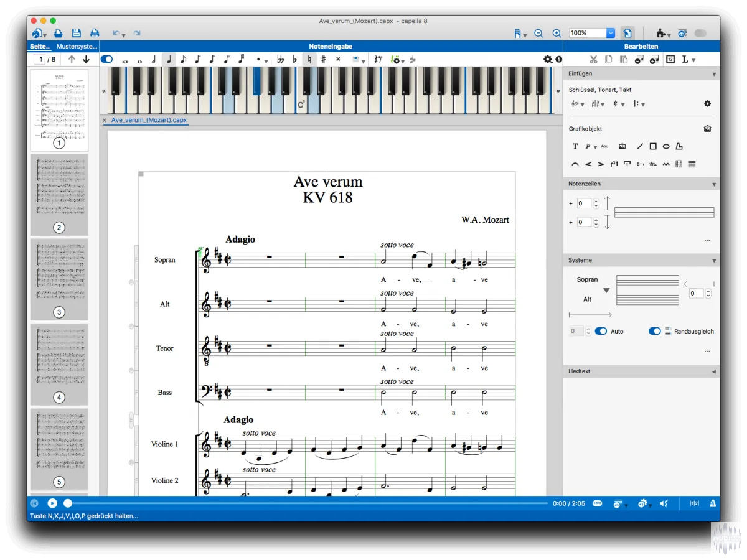Select the half note duration
The image size is (747, 560).
click(154, 59)
